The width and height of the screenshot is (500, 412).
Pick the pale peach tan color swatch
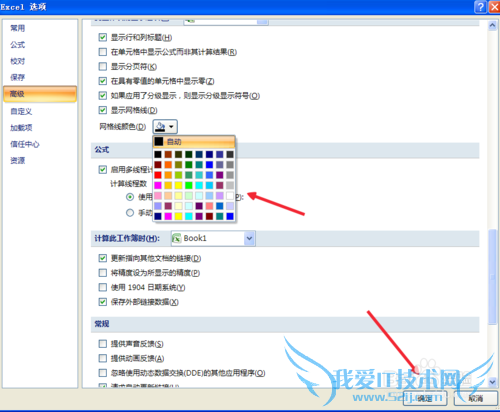(168, 196)
